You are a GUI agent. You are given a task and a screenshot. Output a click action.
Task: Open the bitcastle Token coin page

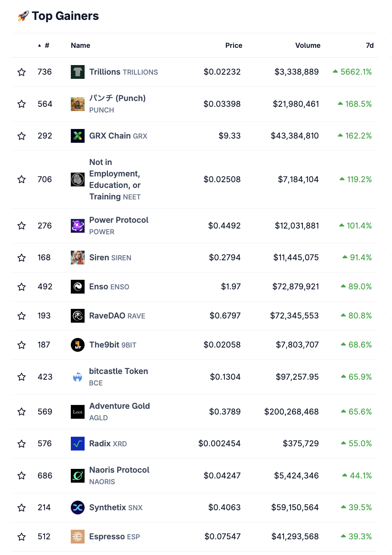[x=118, y=371]
